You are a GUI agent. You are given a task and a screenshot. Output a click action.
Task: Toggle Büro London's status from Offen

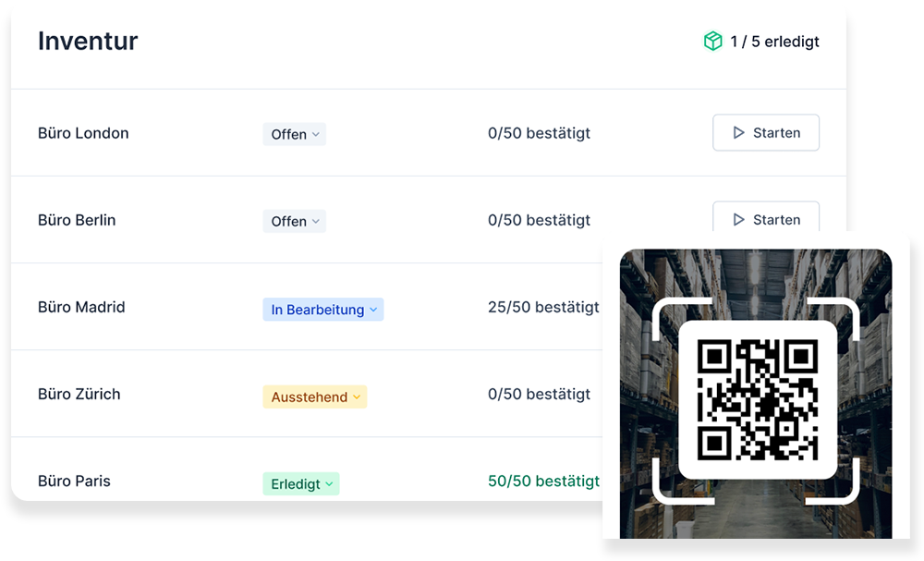coord(294,134)
